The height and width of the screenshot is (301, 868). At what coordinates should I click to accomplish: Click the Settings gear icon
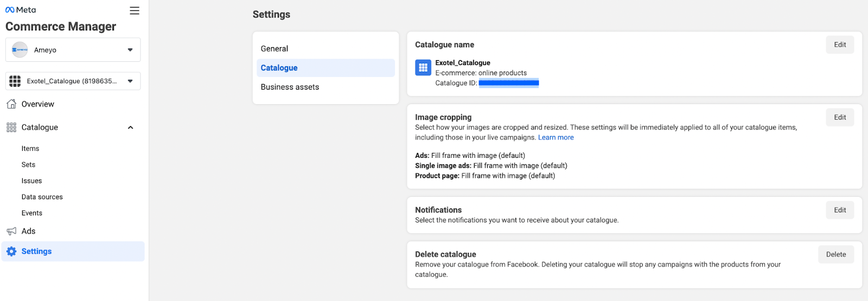click(x=11, y=252)
